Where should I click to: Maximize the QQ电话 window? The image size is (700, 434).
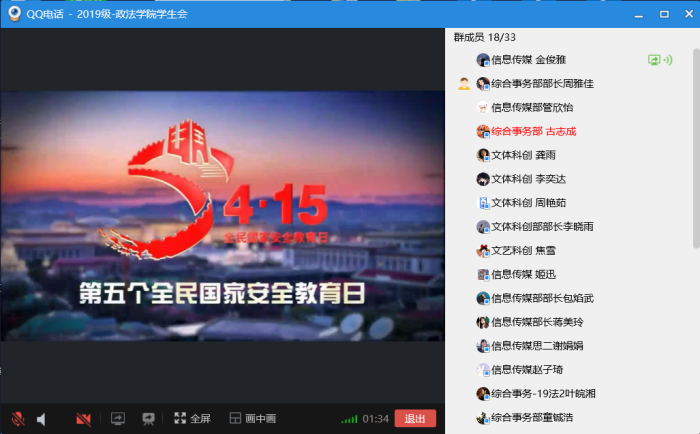(664, 14)
